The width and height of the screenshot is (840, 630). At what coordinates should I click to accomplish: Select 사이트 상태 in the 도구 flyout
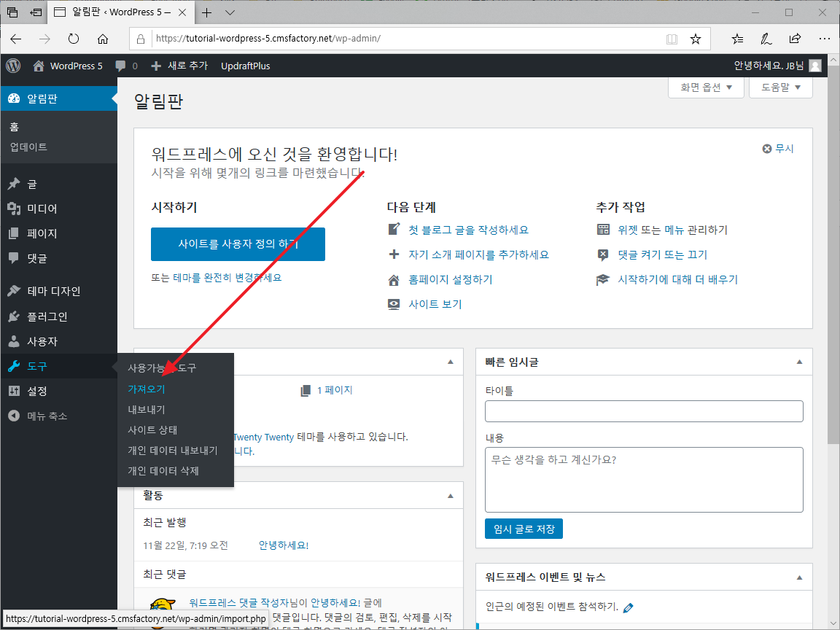pyautogui.click(x=152, y=430)
